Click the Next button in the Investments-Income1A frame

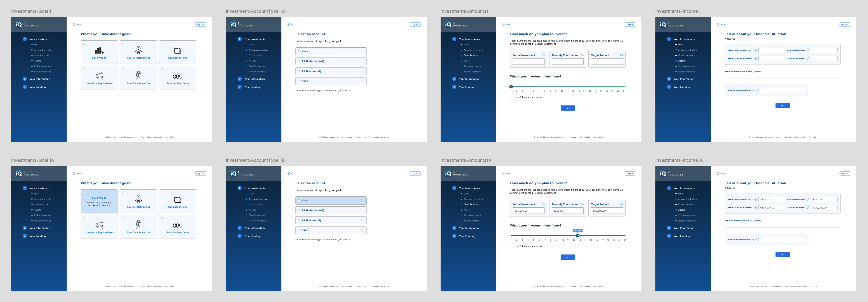coord(782,254)
